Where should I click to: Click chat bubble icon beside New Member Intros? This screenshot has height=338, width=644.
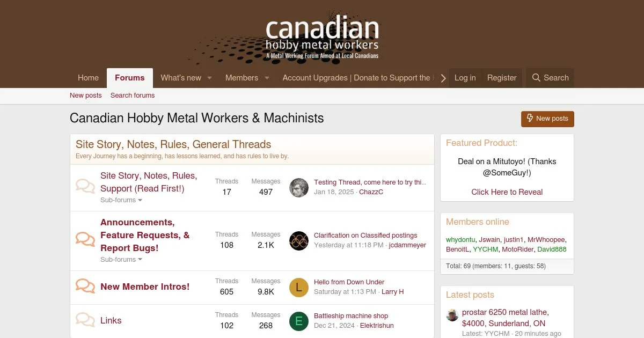pyautogui.click(x=85, y=286)
